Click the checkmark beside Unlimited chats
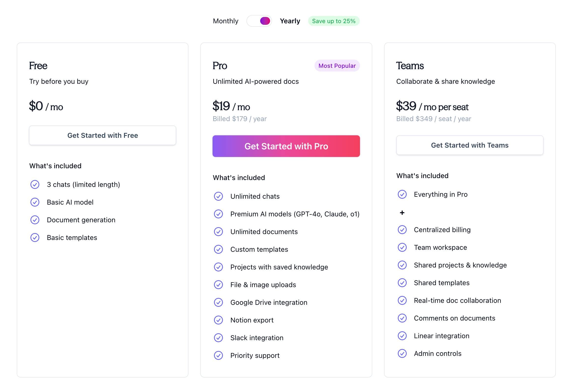574x392 pixels. (218, 196)
